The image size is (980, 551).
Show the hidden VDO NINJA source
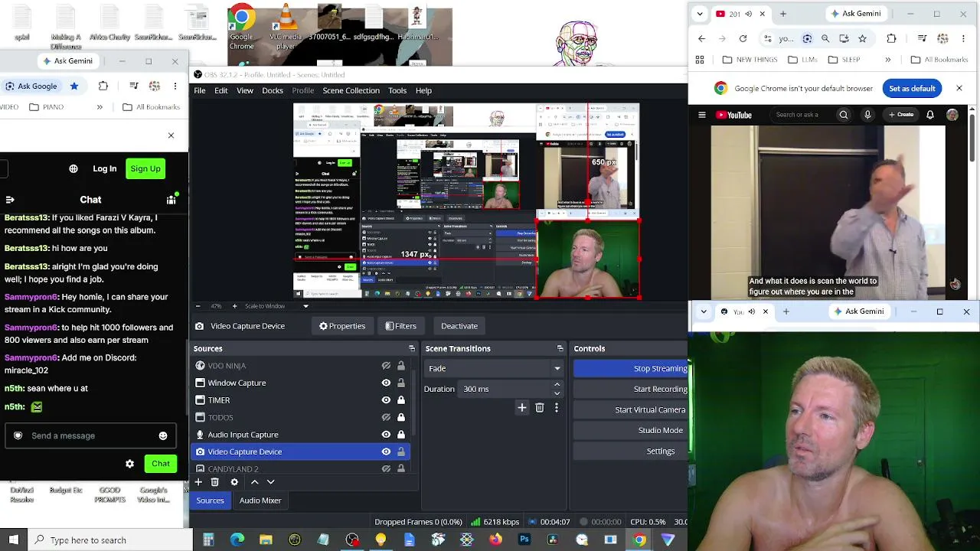pyautogui.click(x=386, y=366)
